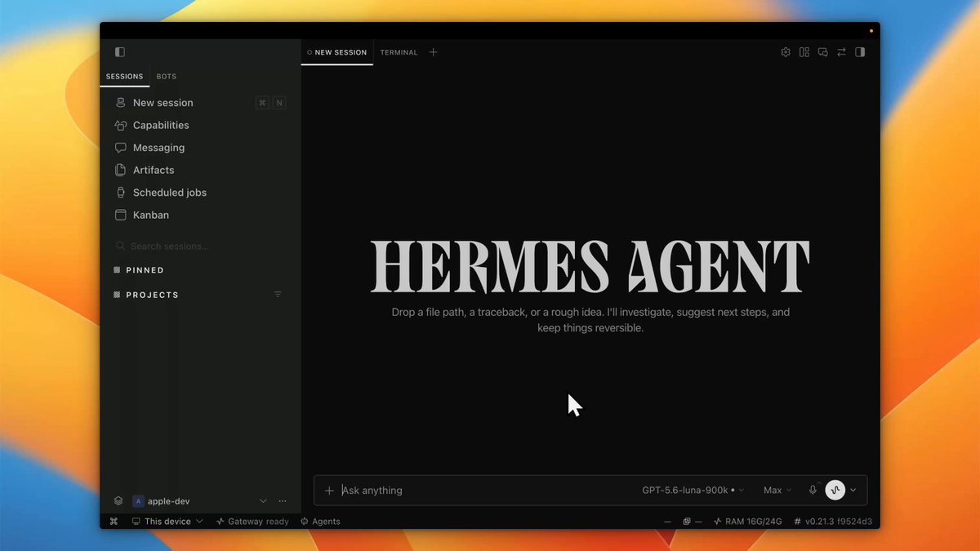The width and height of the screenshot is (980, 551).
Task: Open the more options ellipsis near apple-dev
Action: [283, 501]
